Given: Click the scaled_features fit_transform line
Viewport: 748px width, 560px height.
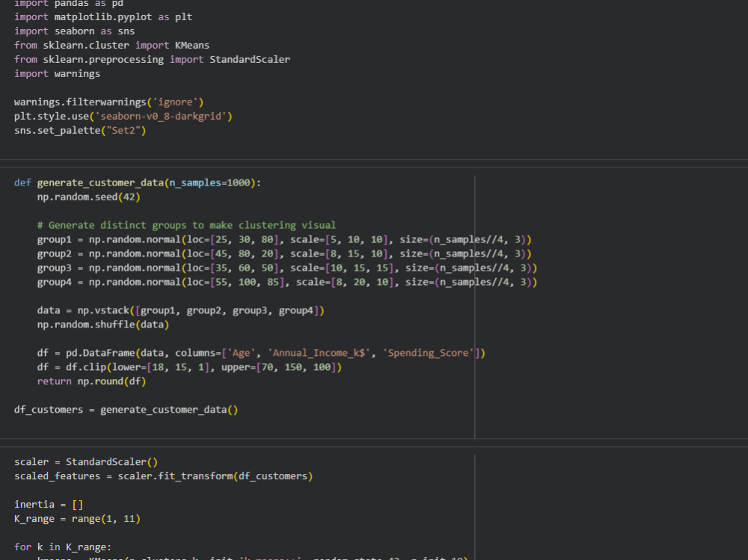Looking at the screenshot, I should point(164,476).
